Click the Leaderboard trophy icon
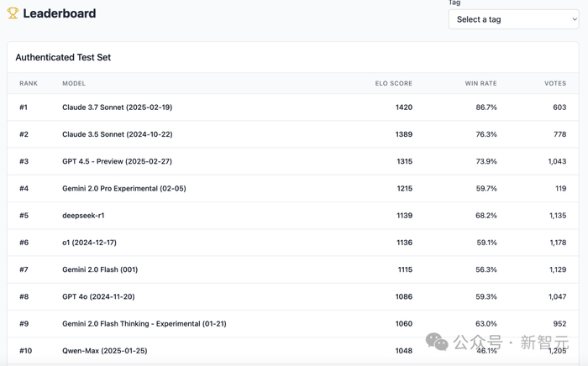 point(13,13)
